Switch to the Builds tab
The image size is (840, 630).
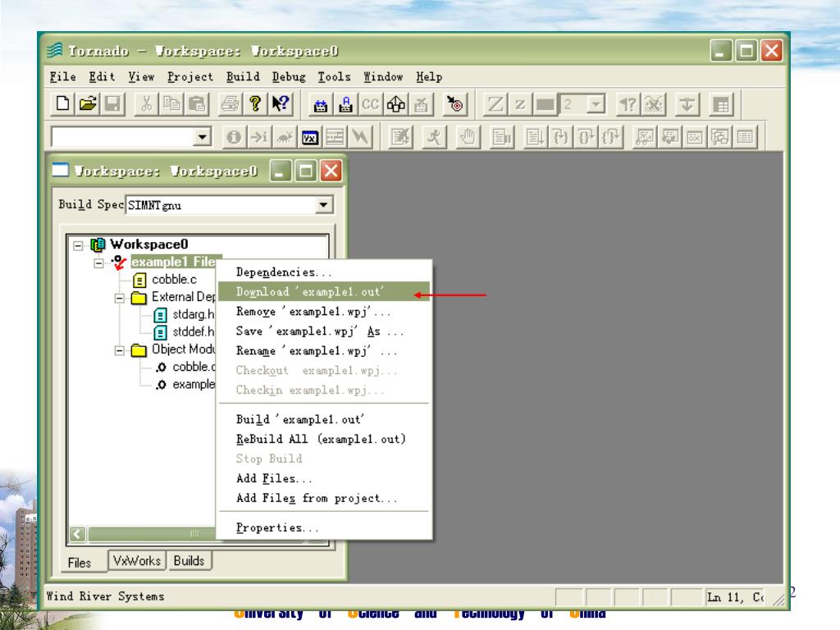point(189,560)
